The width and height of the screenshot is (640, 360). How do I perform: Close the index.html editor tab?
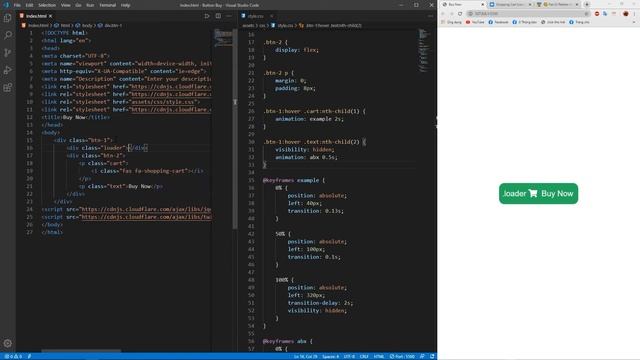[x=51, y=16]
